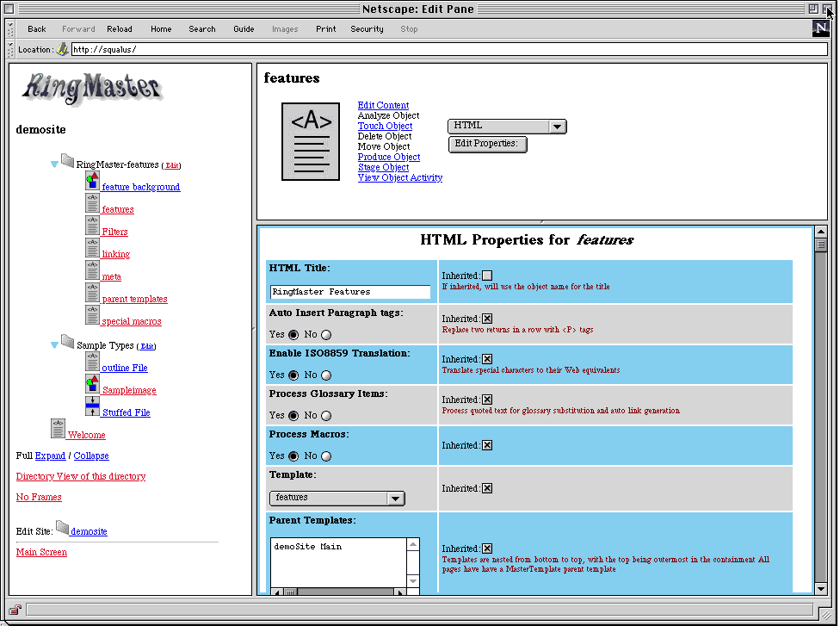Click the Stuffed File icon

pyautogui.click(x=92, y=406)
